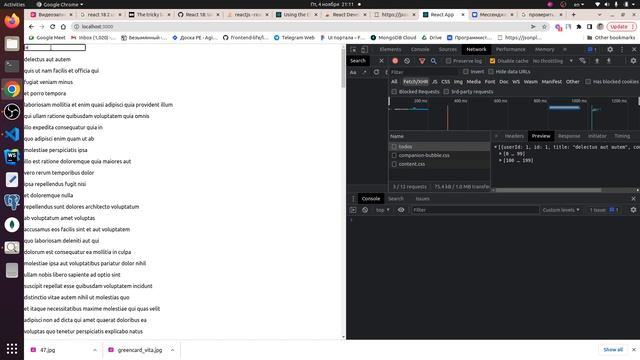Check the Blocked Requests checkbox
The width and height of the screenshot is (640, 360).
(x=394, y=92)
